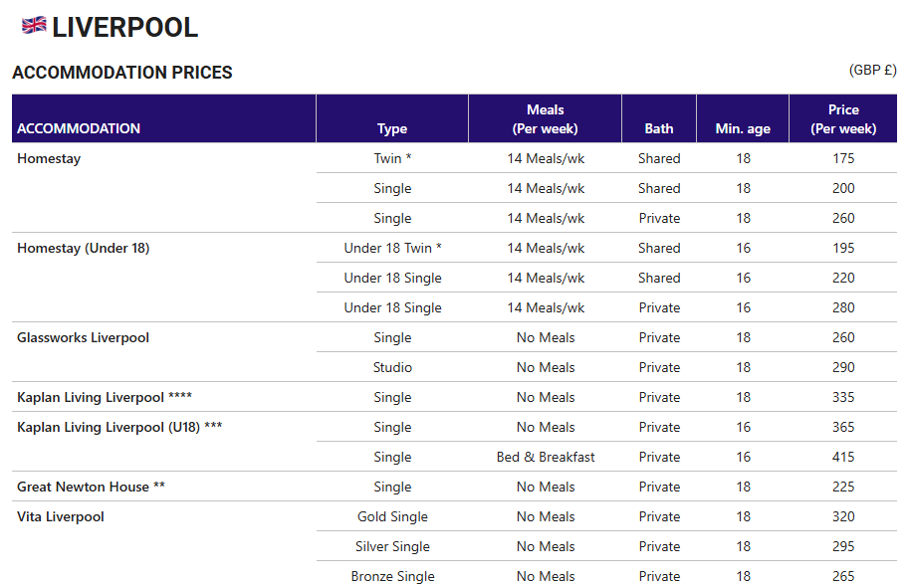Click the Price (Per week) column header

click(x=843, y=118)
